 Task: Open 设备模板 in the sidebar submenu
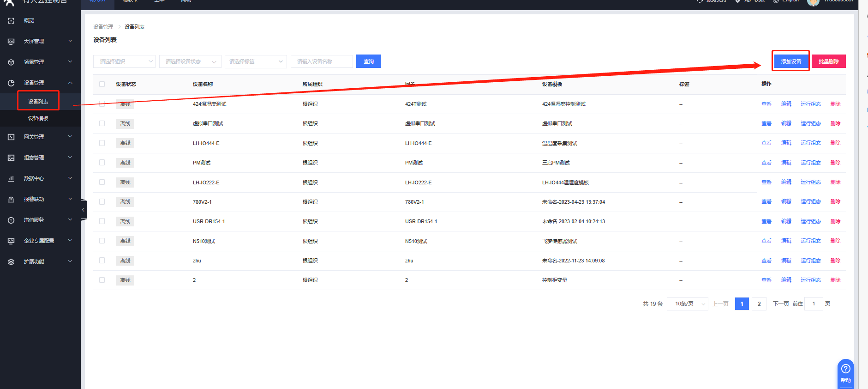[x=38, y=118]
